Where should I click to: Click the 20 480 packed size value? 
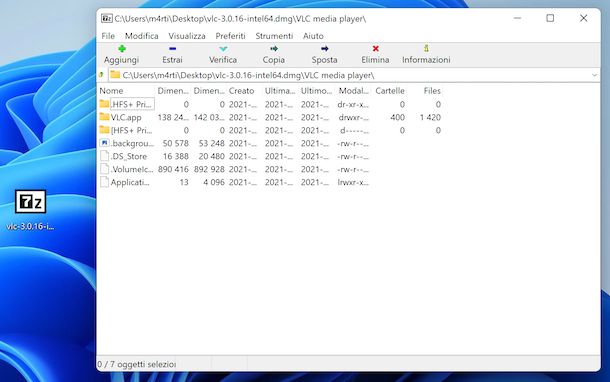212,156
